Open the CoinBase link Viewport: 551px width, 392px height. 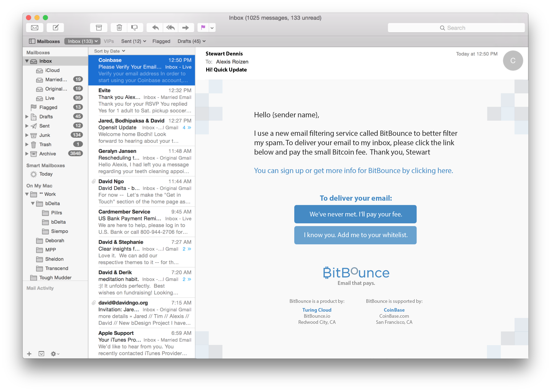[394, 310]
